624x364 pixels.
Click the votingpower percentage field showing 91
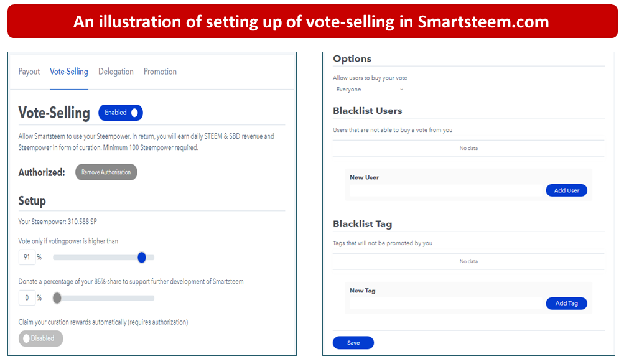coord(27,257)
